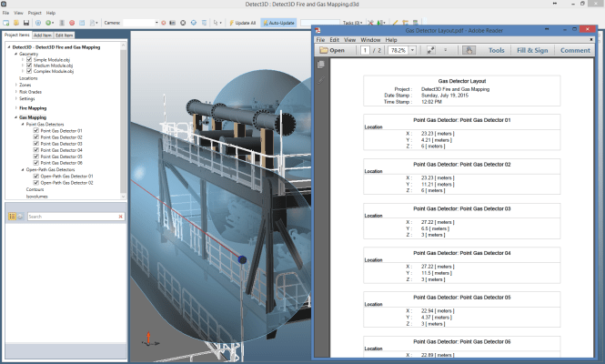Click the new project icon in toolbar
The width and height of the screenshot is (605, 364).
point(5,22)
